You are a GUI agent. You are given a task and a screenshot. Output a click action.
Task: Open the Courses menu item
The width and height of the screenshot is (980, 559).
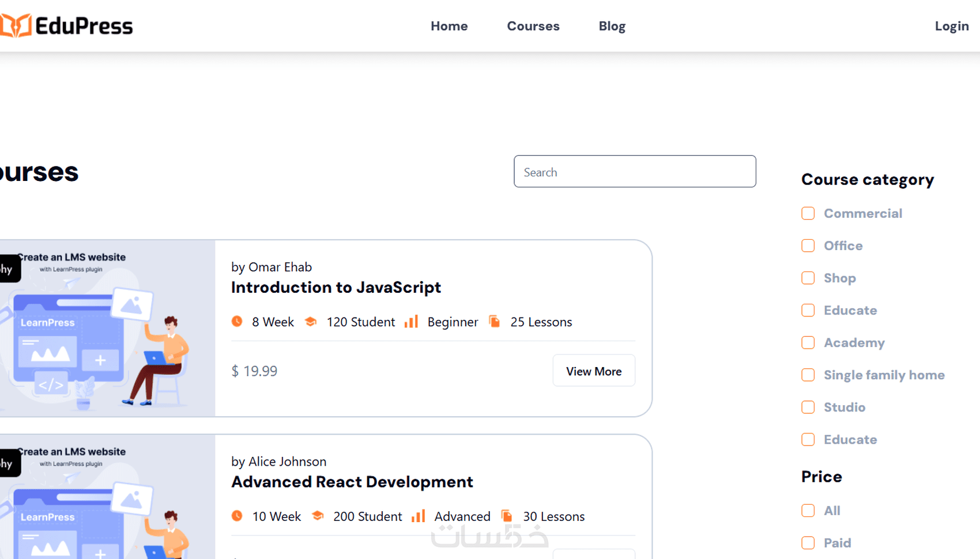coord(533,26)
